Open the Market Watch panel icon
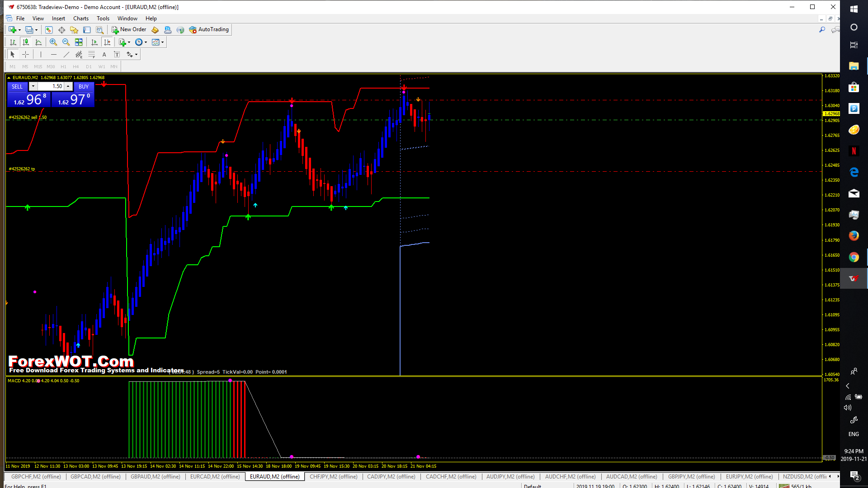 pyautogui.click(x=49, y=30)
